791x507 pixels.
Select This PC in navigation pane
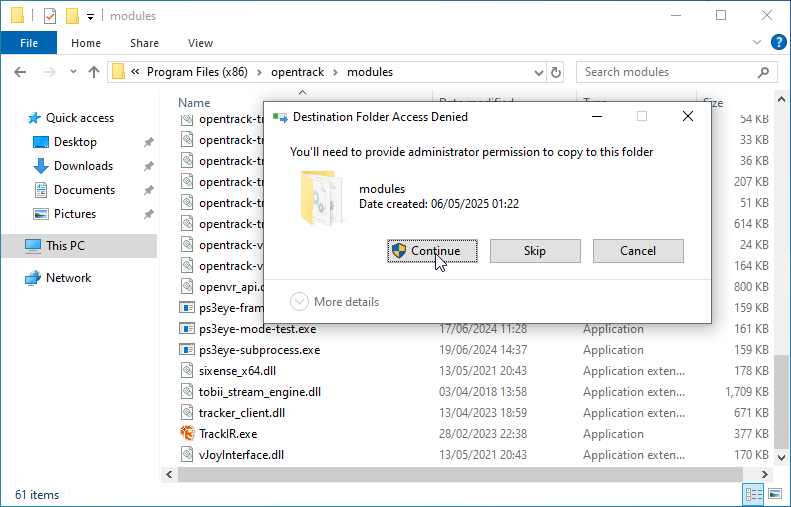tap(79, 246)
